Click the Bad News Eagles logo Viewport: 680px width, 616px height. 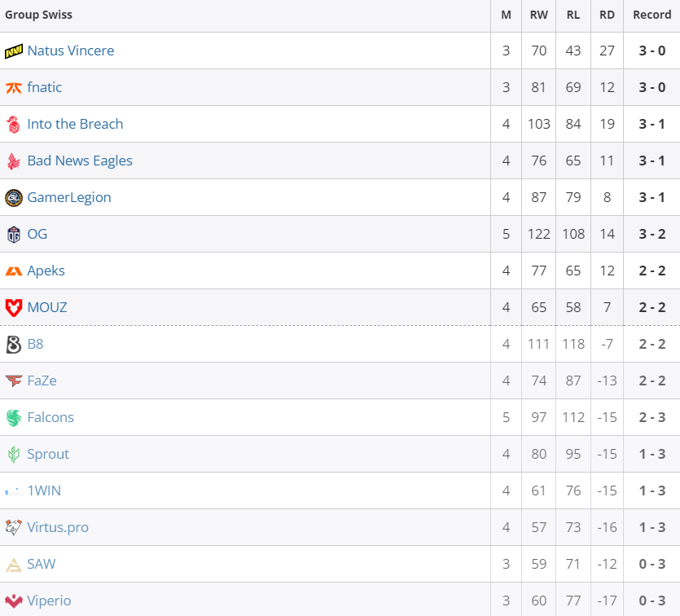pyautogui.click(x=14, y=161)
